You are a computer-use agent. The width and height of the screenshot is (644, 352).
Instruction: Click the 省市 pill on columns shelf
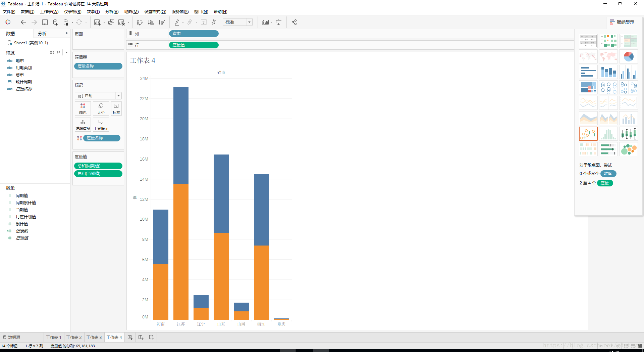(194, 34)
